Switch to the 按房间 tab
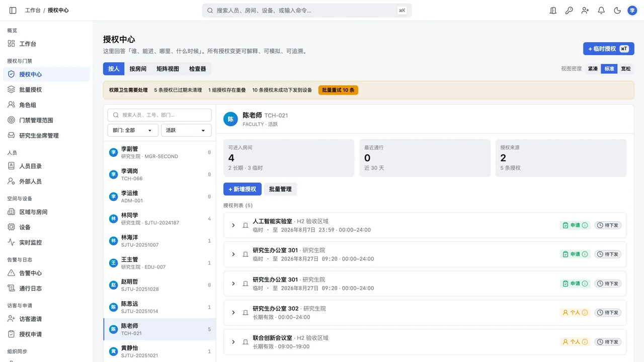The image size is (644, 362). coord(138,69)
